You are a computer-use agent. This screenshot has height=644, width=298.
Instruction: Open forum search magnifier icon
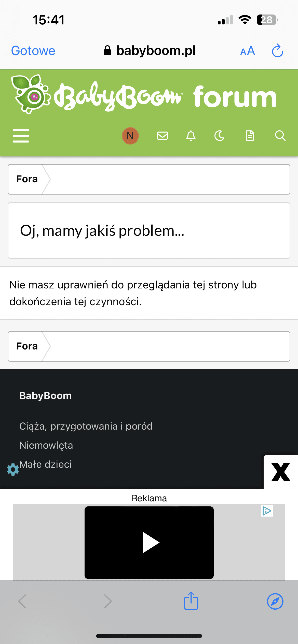tap(280, 136)
